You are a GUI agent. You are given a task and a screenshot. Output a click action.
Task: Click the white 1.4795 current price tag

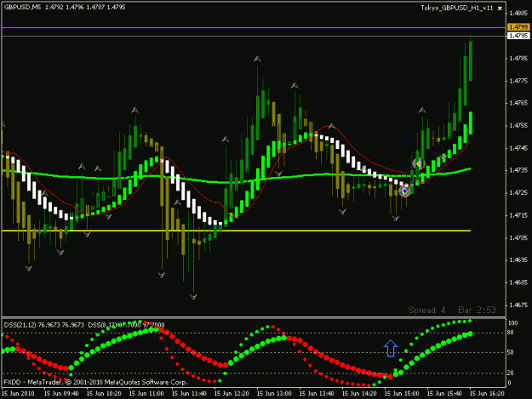[518, 36]
